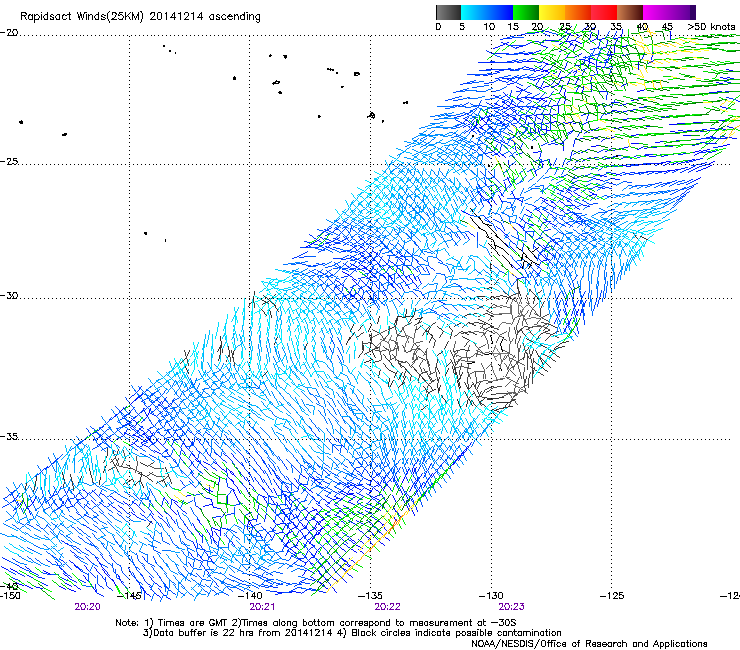Click the title 'Rapidscat Winds(25KM) 20141214 ascending'

[x=140, y=17]
